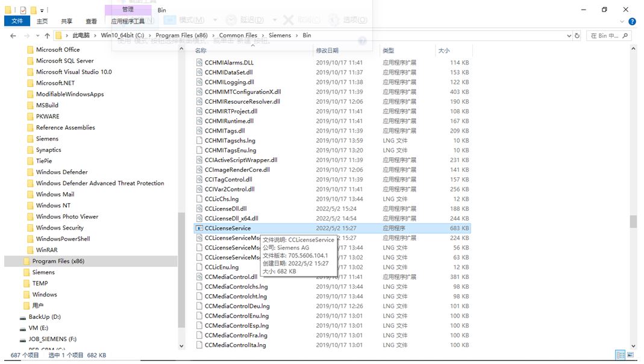The height and width of the screenshot is (364, 644).
Task: Go back with the Back arrow
Action: coord(13,36)
